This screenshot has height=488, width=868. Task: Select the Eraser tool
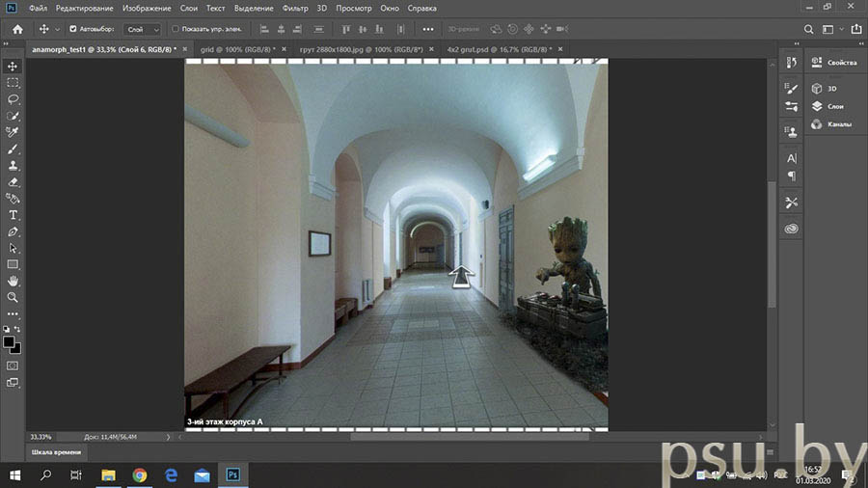pyautogui.click(x=13, y=182)
